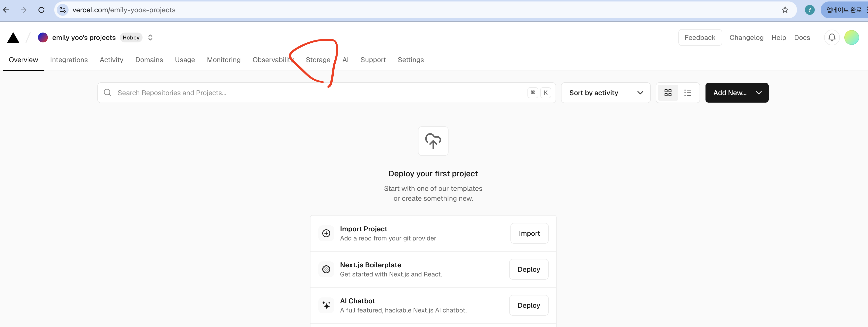Open the notifications bell
Image resolution: width=868 pixels, height=327 pixels.
pos(832,37)
